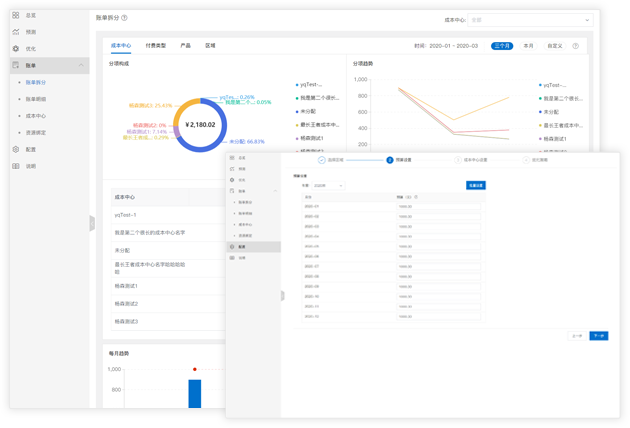Screen dimensions: 630x428
Task: Choose the 自定义 custom time range
Action: [555, 46]
